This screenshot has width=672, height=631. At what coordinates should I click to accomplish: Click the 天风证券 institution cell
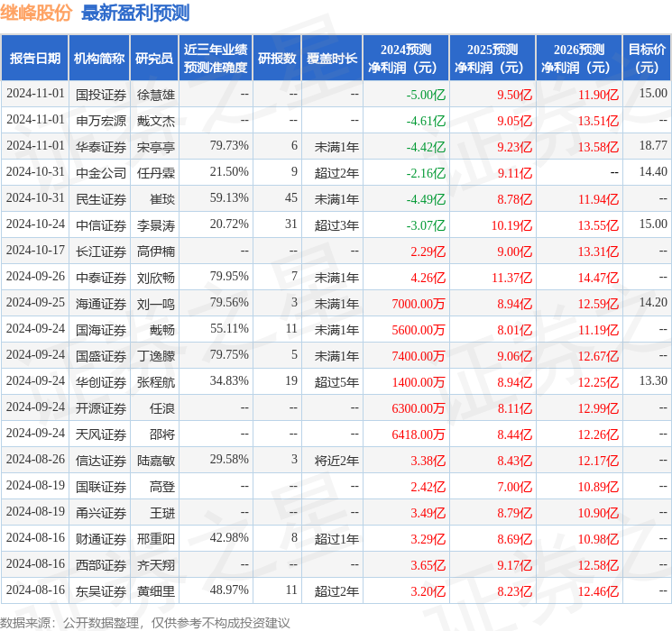(101, 434)
